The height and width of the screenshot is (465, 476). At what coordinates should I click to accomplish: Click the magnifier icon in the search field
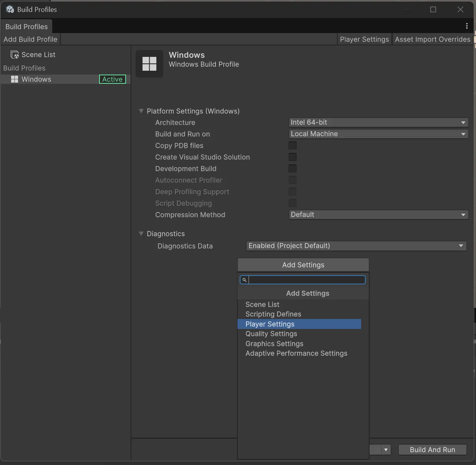[244, 280]
